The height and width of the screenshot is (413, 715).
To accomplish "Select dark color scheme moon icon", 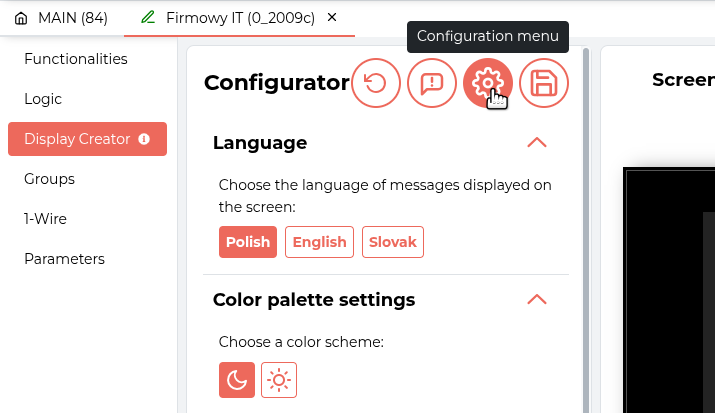I will 237,380.
